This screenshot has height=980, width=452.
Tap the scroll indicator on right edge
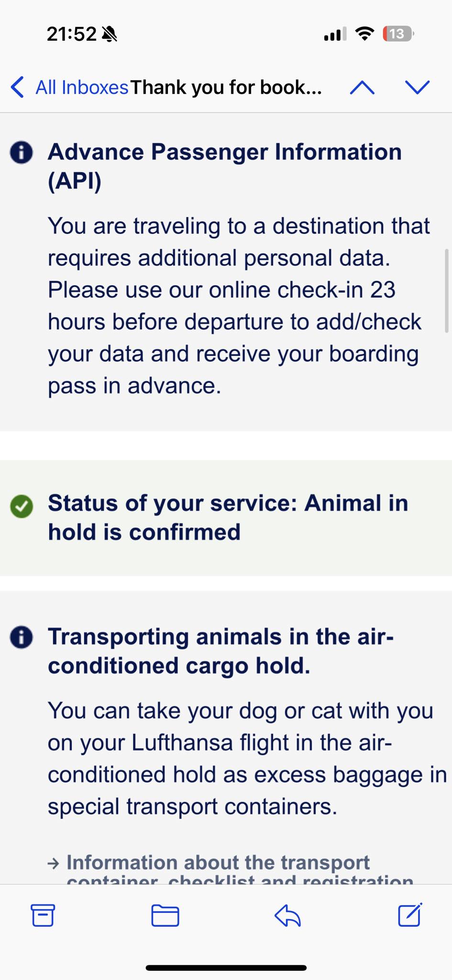pos(447,290)
